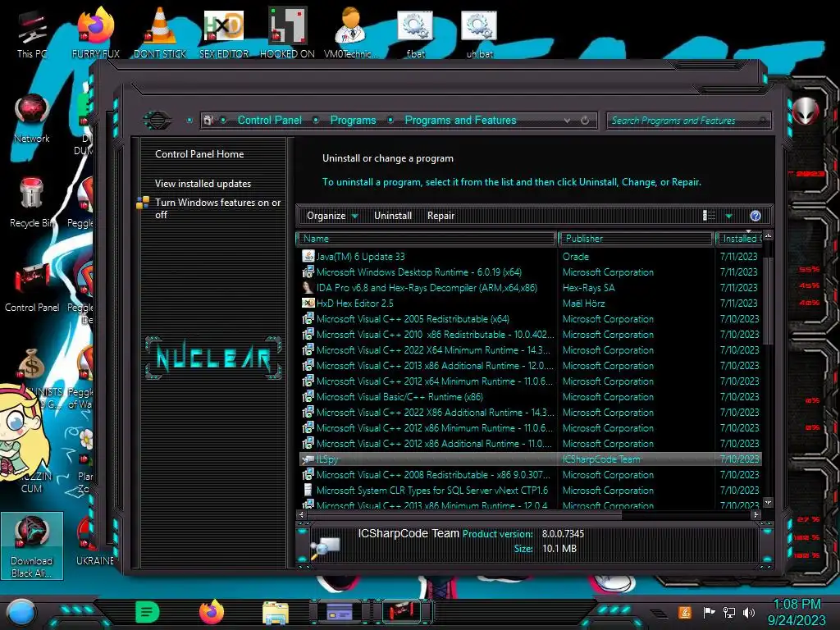Open the DONT STICK VLC cone icon
Viewport: 840px width, 630px height.
tap(160, 33)
